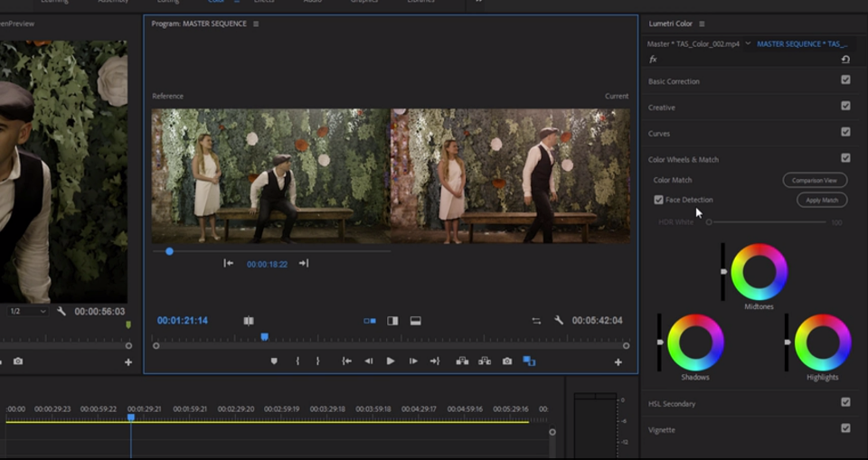This screenshot has width=868, height=460.
Task: Export frame with camera icon
Action: coord(507,361)
